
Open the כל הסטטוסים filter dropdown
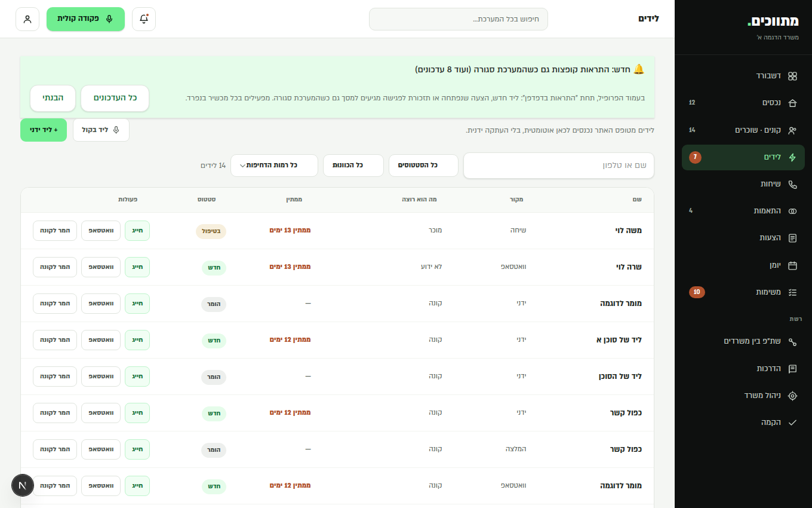(423, 166)
